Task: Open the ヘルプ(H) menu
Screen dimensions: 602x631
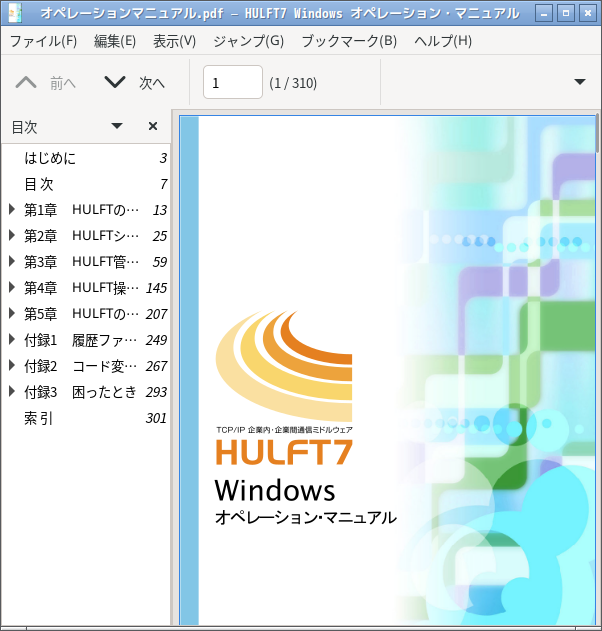Action: pyautogui.click(x=443, y=41)
